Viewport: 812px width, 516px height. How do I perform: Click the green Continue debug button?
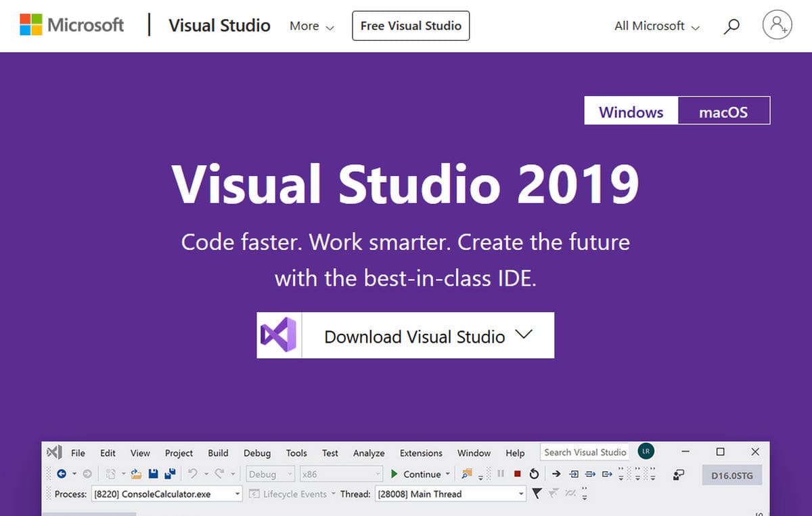pos(415,474)
